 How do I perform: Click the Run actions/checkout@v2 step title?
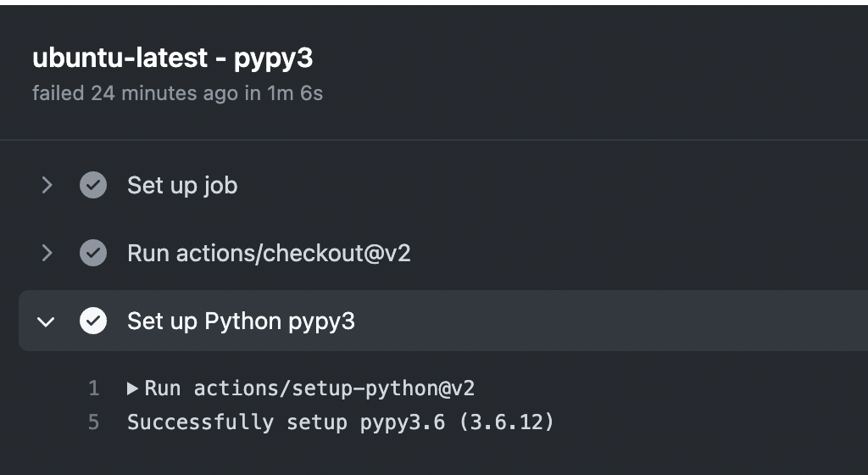269,254
